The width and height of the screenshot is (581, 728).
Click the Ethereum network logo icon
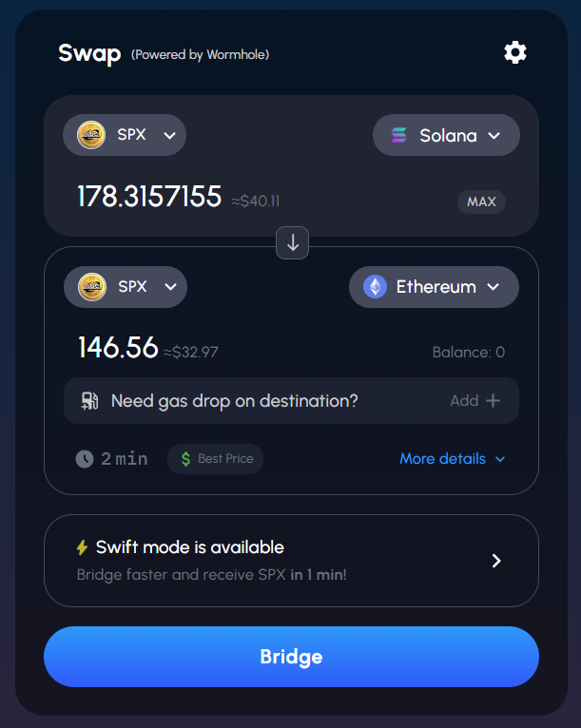(x=377, y=286)
